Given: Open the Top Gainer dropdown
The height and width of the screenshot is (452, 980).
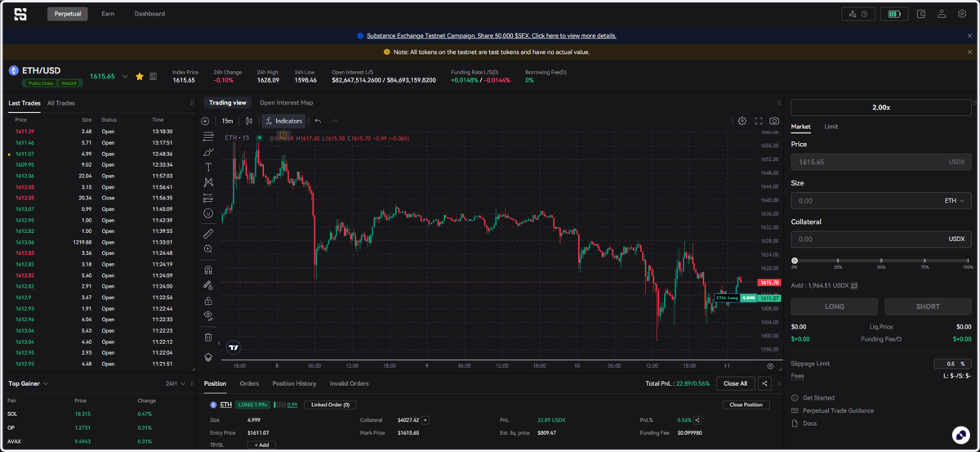Looking at the screenshot, I should point(29,383).
